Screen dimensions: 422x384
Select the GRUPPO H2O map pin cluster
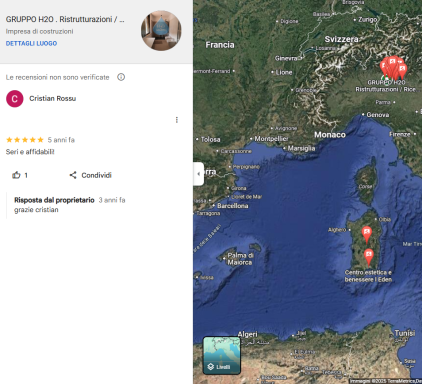pyautogui.click(x=394, y=67)
